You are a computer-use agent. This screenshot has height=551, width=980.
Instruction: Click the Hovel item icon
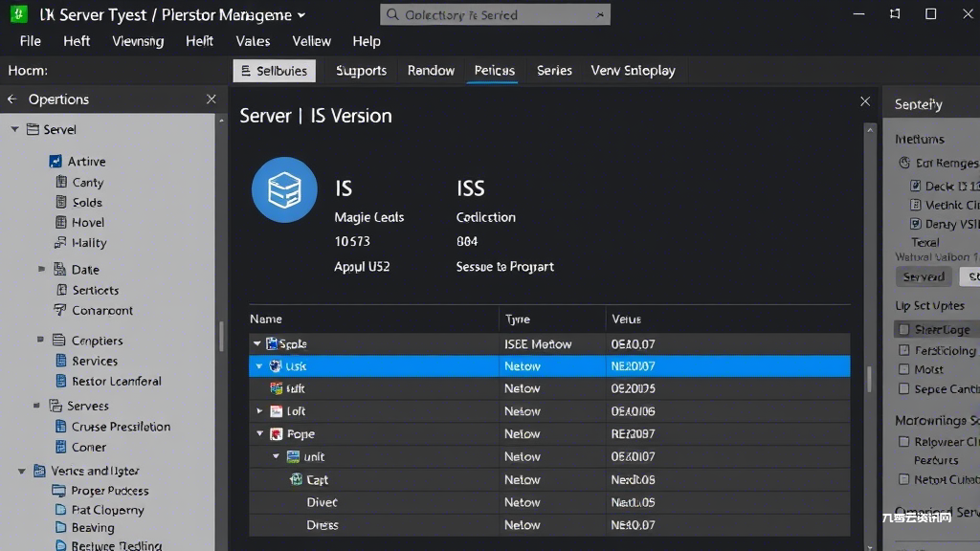click(x=61, y=222)
